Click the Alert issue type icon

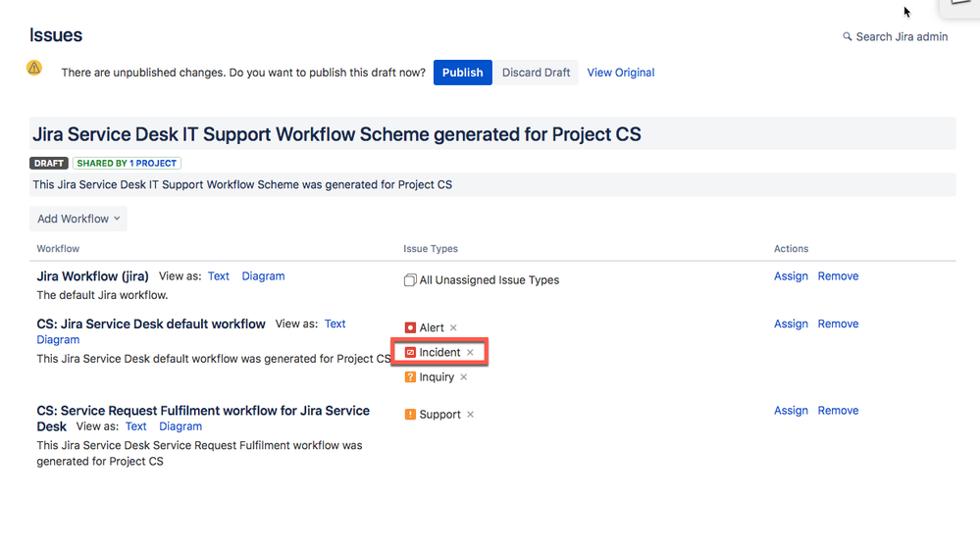[x=410, y=327]
